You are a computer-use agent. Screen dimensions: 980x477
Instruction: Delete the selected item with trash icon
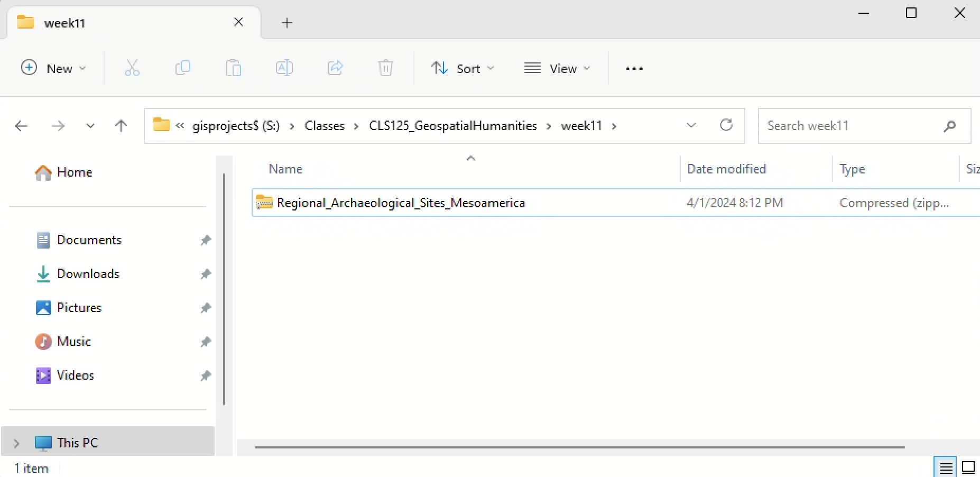[385, 68]
